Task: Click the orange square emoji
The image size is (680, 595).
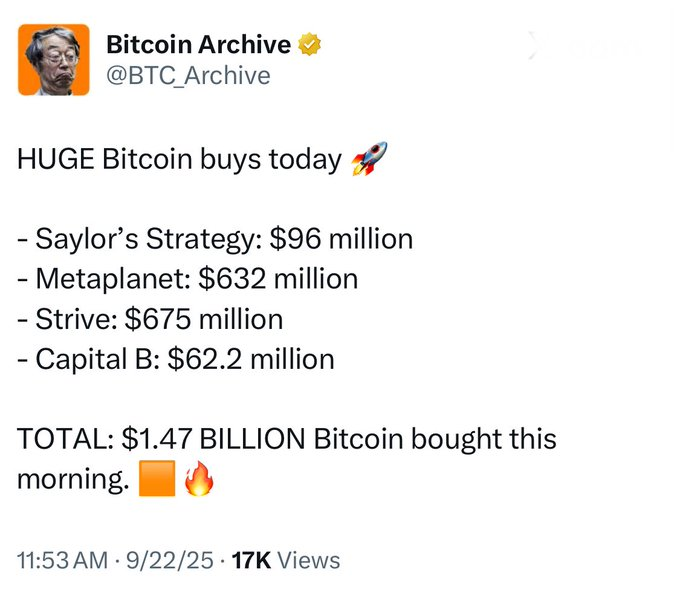Action: click(157, 478)
